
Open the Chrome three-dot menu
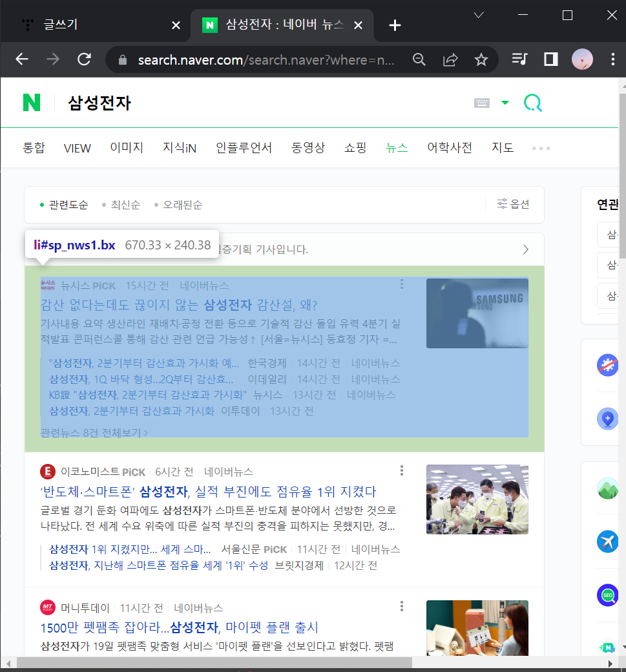[613, 59]
